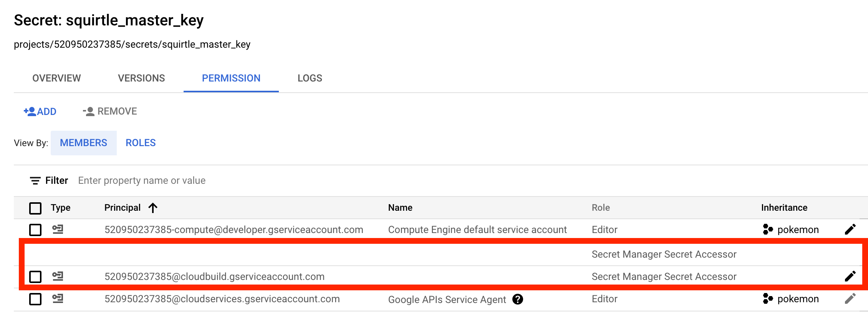Sort by Principal using the arrow
Viewport: 868px width, 313px height.
[x=153, y=208]
